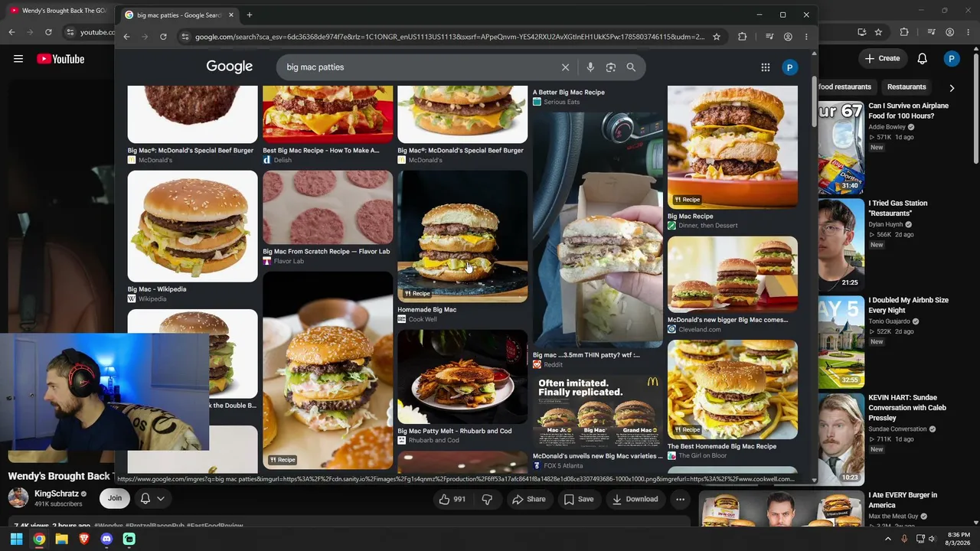980x551 pixels.
Task: Open the Homemade Big Mac image result
Action: 462,236
